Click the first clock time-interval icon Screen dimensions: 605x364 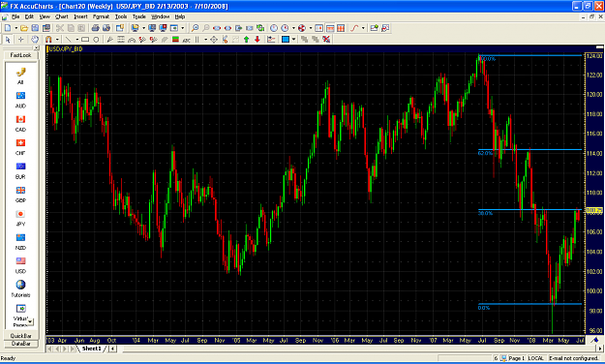point(274,28)
